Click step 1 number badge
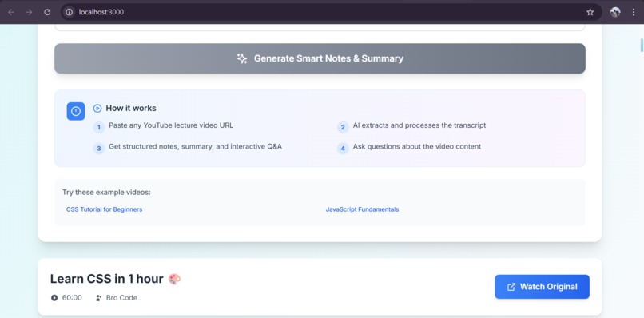This screenshot has height=318, width=644. (99, 127)
